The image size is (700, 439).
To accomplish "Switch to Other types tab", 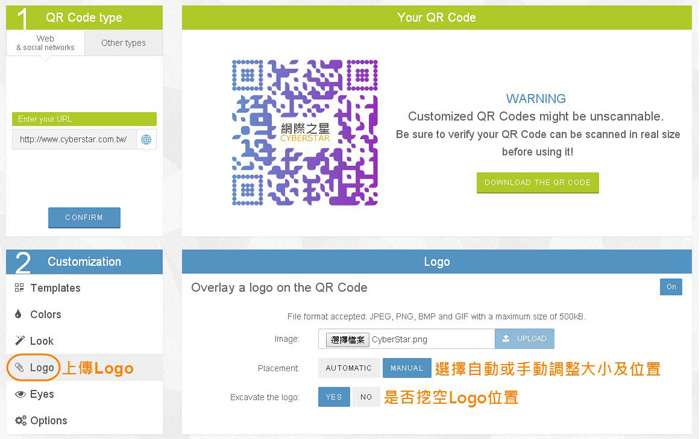I will pos(123,43).
